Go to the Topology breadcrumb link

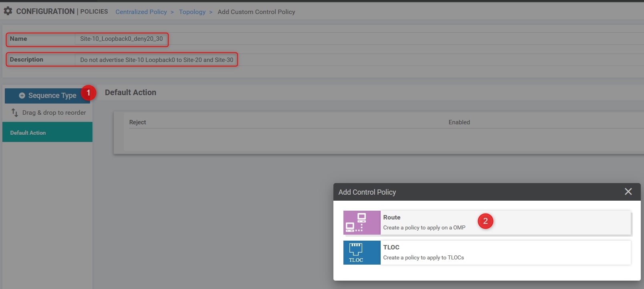(192, 12)
